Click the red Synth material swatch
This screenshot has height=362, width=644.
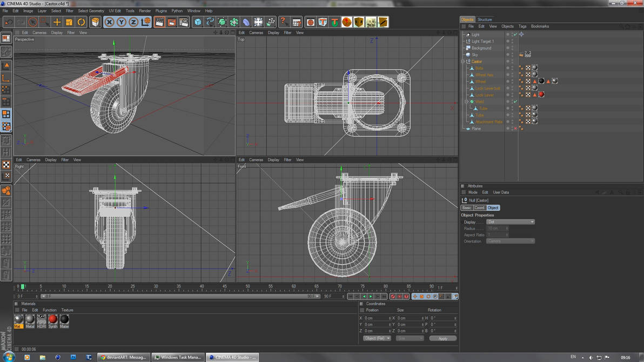coord(52,319)
